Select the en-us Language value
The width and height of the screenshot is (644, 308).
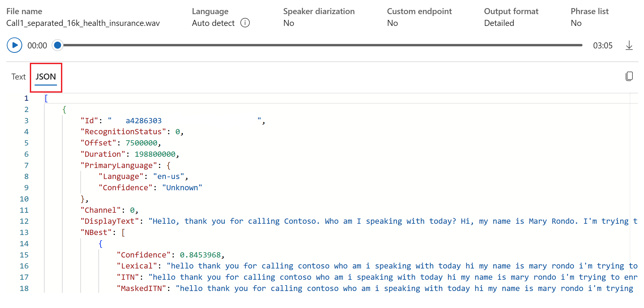click(169, 176)
